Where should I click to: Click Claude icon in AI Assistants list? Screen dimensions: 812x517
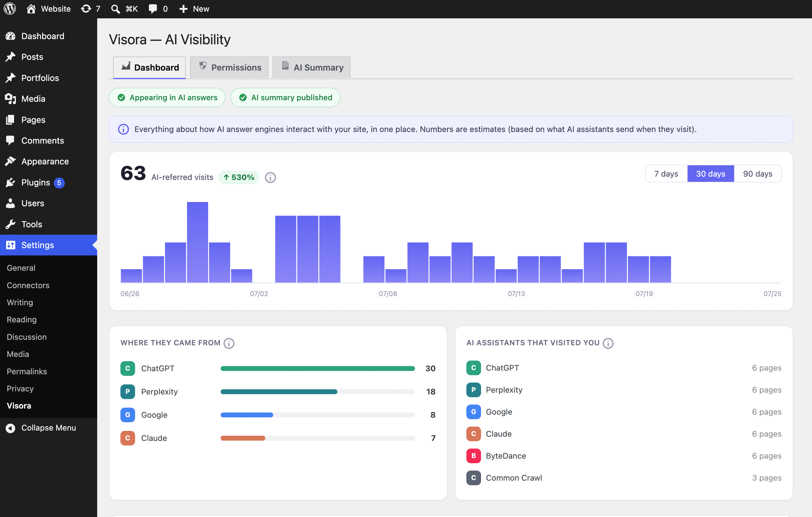tap(473, 434)
